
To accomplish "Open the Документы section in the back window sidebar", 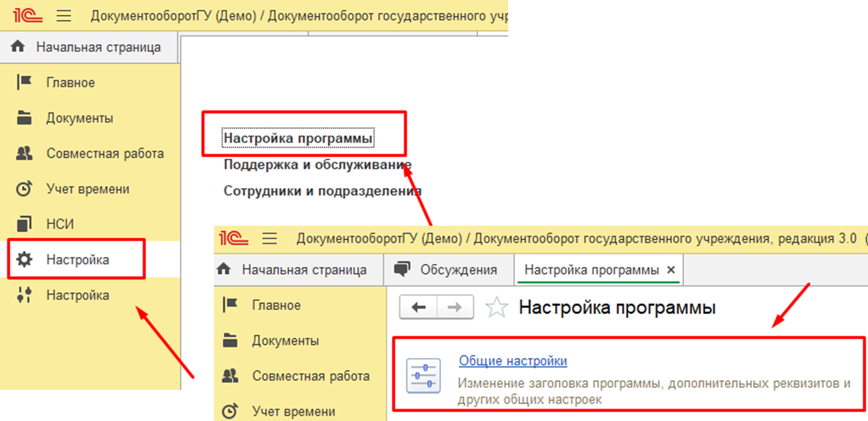I will (80, 118).
